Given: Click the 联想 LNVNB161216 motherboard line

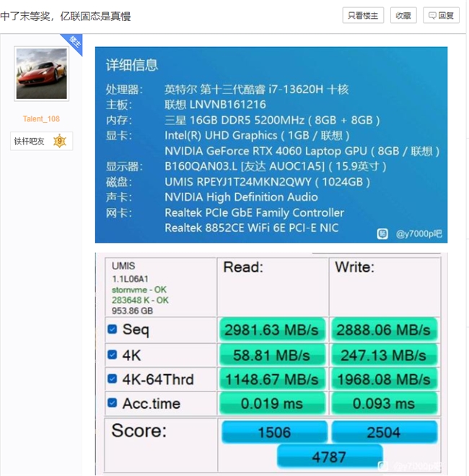Looking at the screenshot, I should coord(215,105).
